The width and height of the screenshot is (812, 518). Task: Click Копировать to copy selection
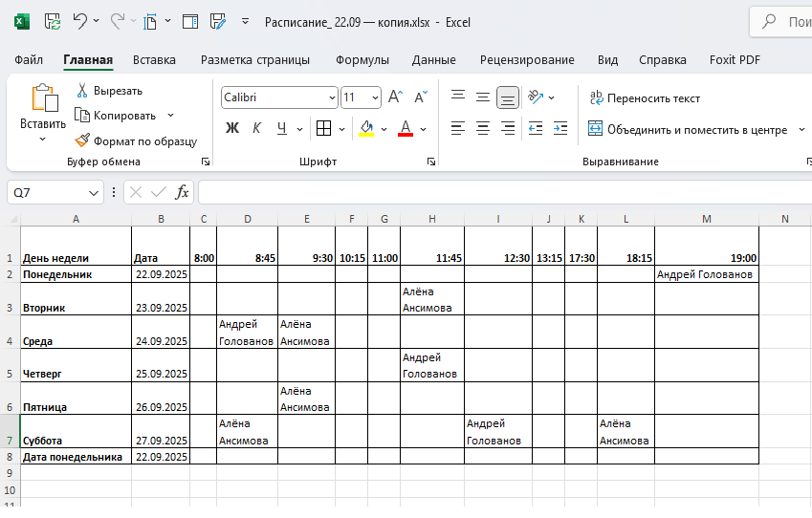(116, 116)
